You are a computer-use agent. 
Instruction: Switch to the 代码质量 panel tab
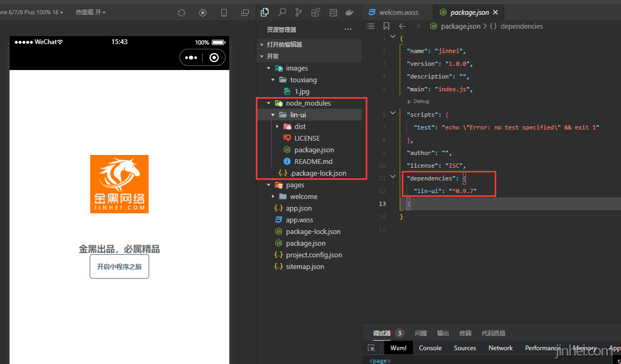[x=494, y=333]
